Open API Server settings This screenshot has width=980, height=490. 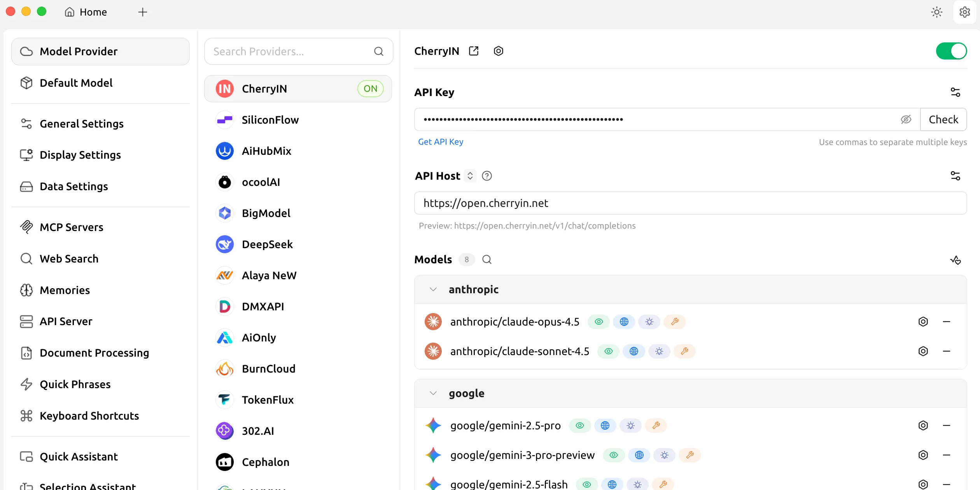point(100,321)
